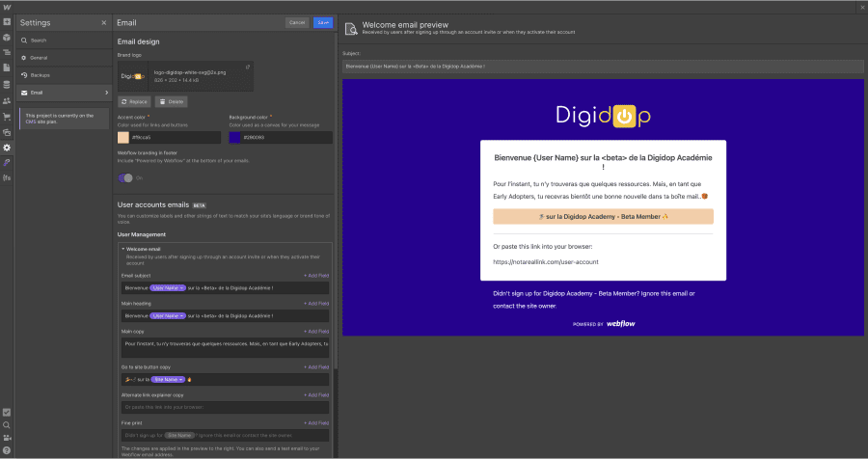The height and width of the screenshot is (459, 868).
Task: Click the notareallink.com user-account link
Action: point(546,262)
